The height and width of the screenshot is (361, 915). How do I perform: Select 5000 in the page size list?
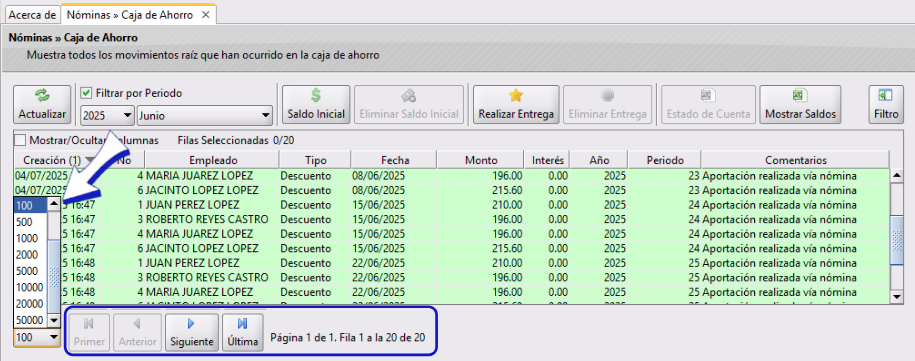[x=30, y=271]
